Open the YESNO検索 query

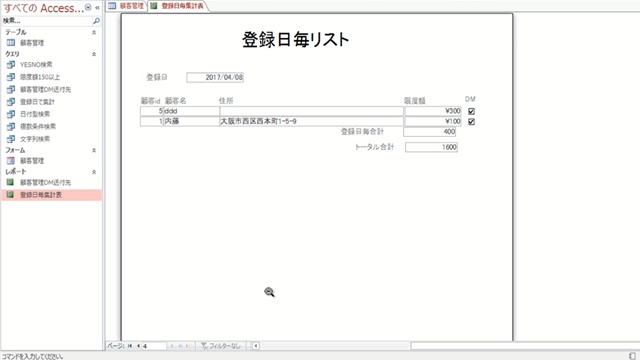36,64
